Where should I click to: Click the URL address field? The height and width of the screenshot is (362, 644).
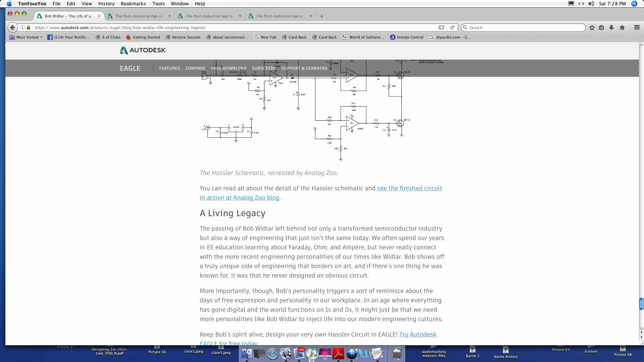[235, 27]
